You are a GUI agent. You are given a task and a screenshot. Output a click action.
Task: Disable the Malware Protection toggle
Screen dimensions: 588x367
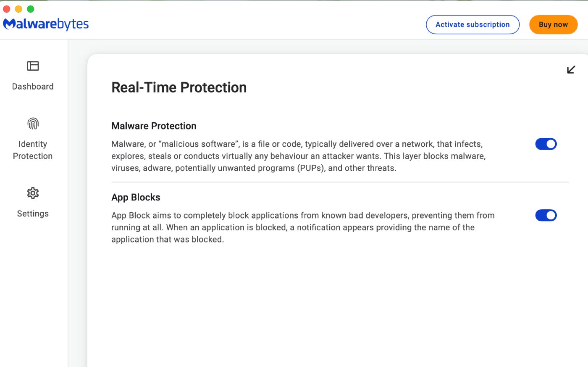tap(546, 144)
